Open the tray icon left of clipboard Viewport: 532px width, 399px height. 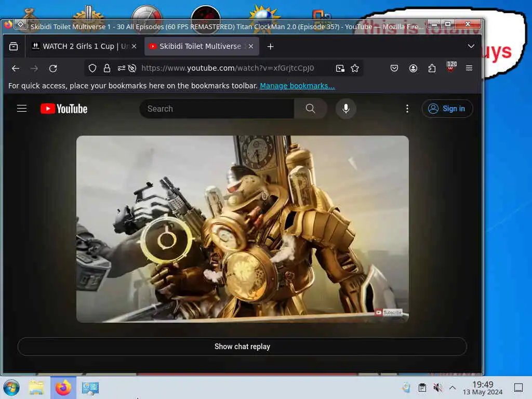(406, 388)
